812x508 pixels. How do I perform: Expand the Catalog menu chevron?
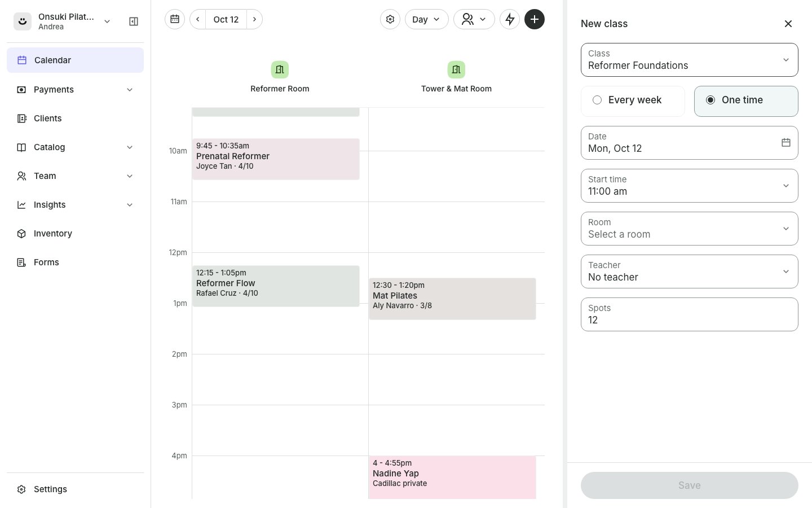coord(130,147)
